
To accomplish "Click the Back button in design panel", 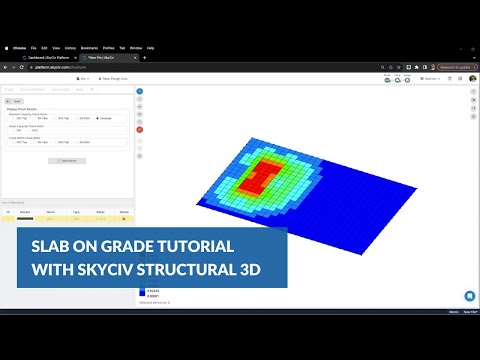I will point(14,101).
